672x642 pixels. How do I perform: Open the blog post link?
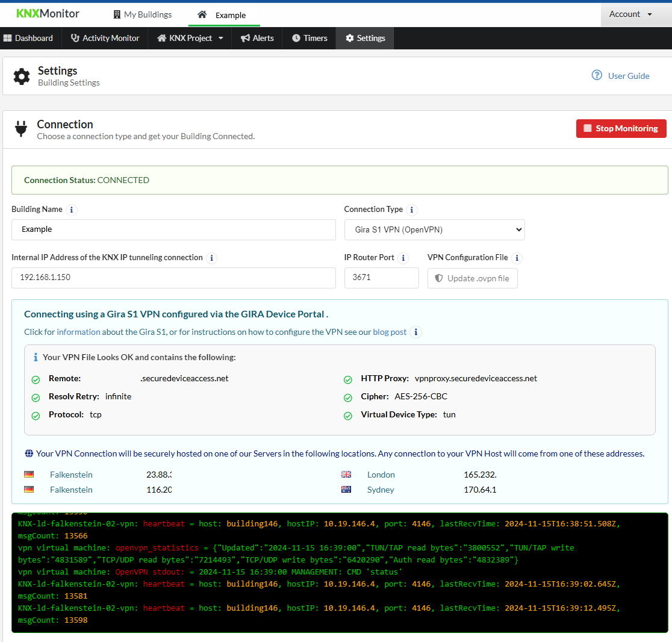[390, 332]
